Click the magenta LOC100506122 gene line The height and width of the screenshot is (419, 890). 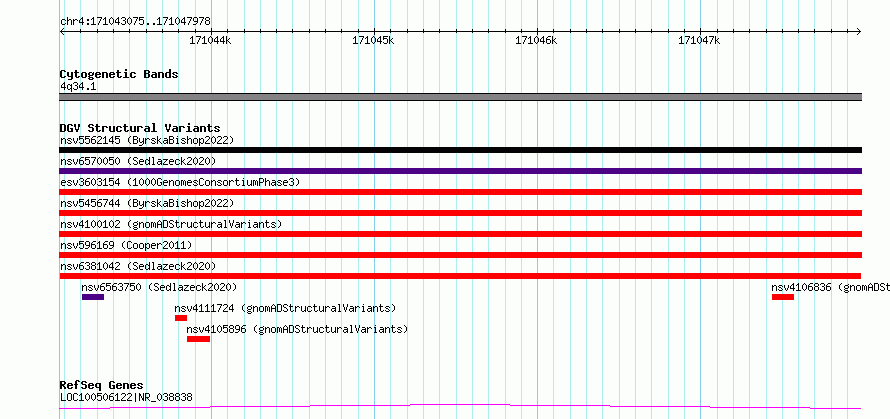click(460, 407)
